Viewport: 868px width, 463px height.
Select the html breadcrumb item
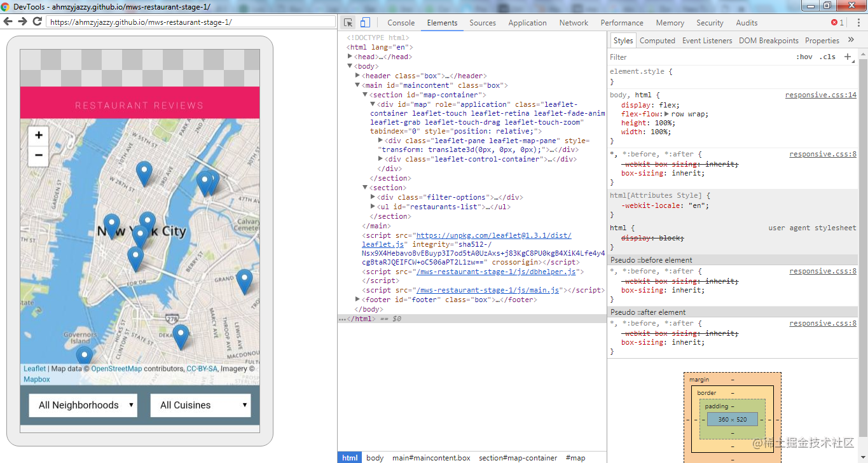(x=350, y=457)
